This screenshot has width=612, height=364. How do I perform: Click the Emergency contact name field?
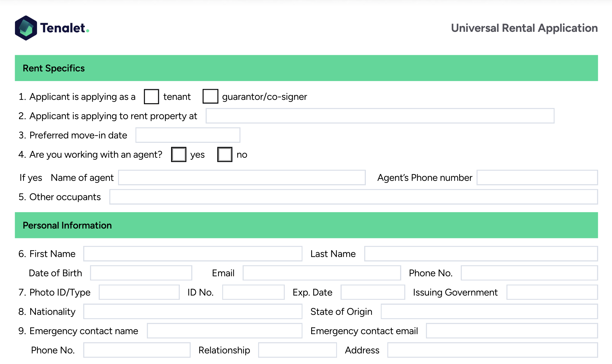pos(224,331)
